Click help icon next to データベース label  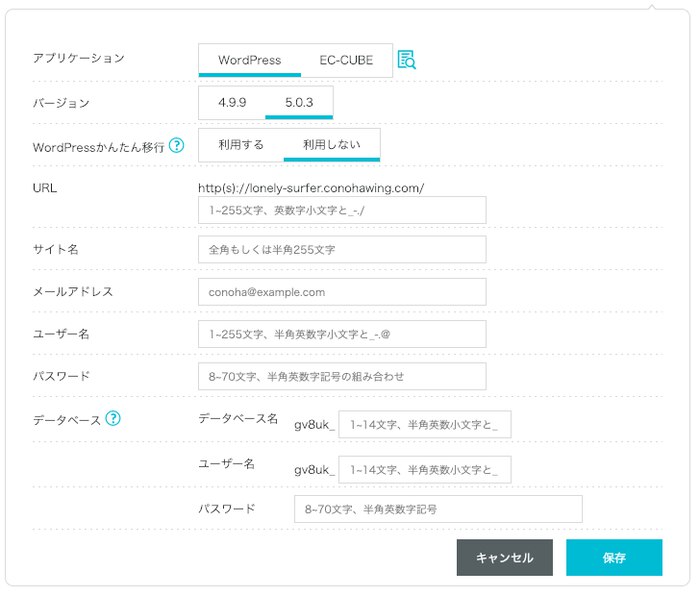click(x=113, y=418)
